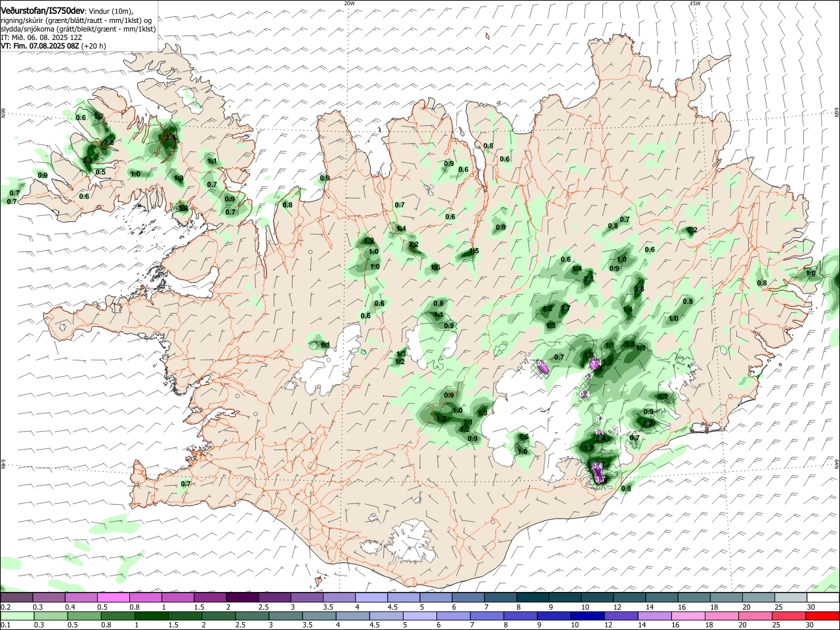
Task: Select the 0.5 value in the Westfjords
Action: 100,172
